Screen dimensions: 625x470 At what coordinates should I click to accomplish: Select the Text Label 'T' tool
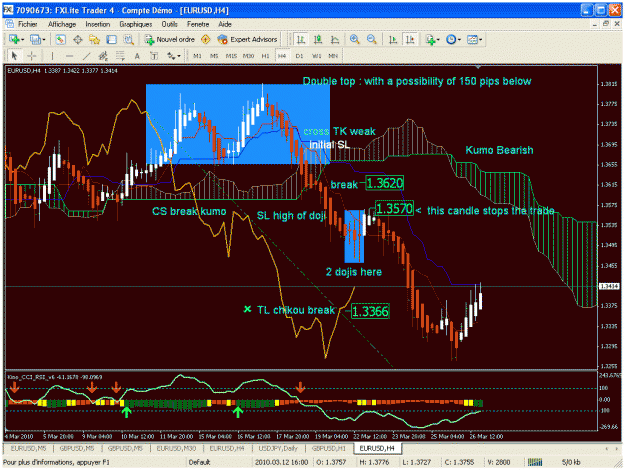154,56
